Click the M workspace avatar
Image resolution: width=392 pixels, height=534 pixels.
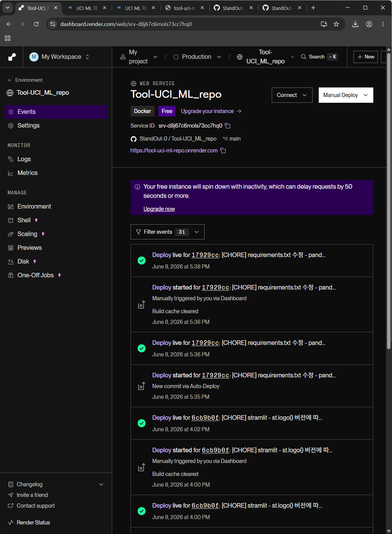[x=34, y=57]
